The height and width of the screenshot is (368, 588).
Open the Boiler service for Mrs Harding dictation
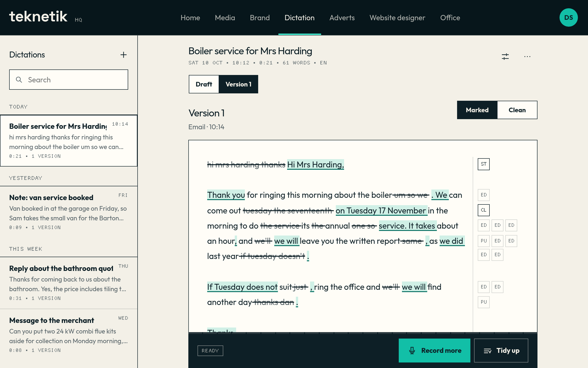coord(68,141)
